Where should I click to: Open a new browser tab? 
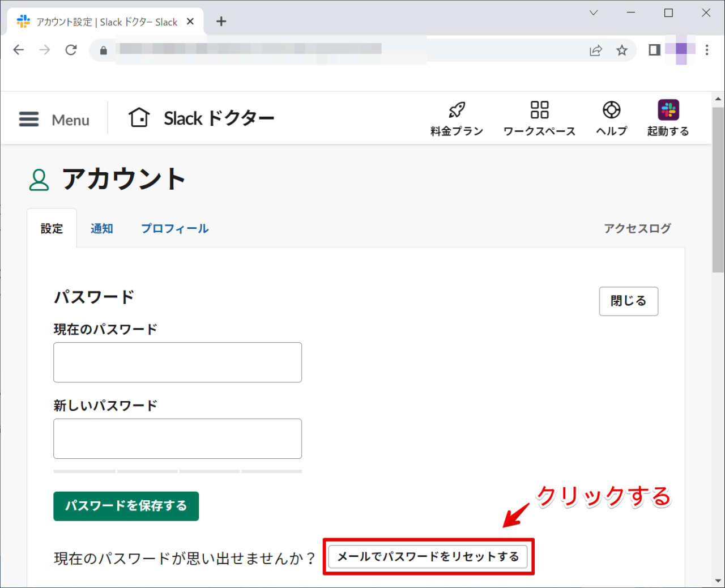pos(221,22)
